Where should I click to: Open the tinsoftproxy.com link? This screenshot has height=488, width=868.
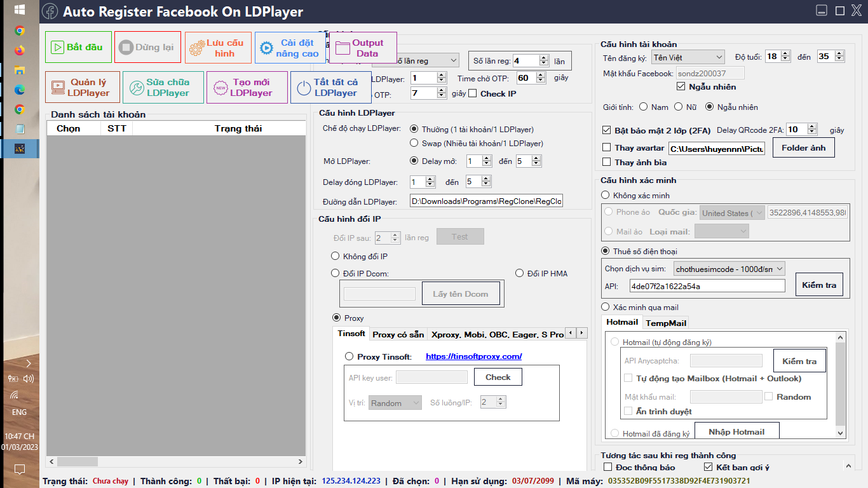click(474, 356)
